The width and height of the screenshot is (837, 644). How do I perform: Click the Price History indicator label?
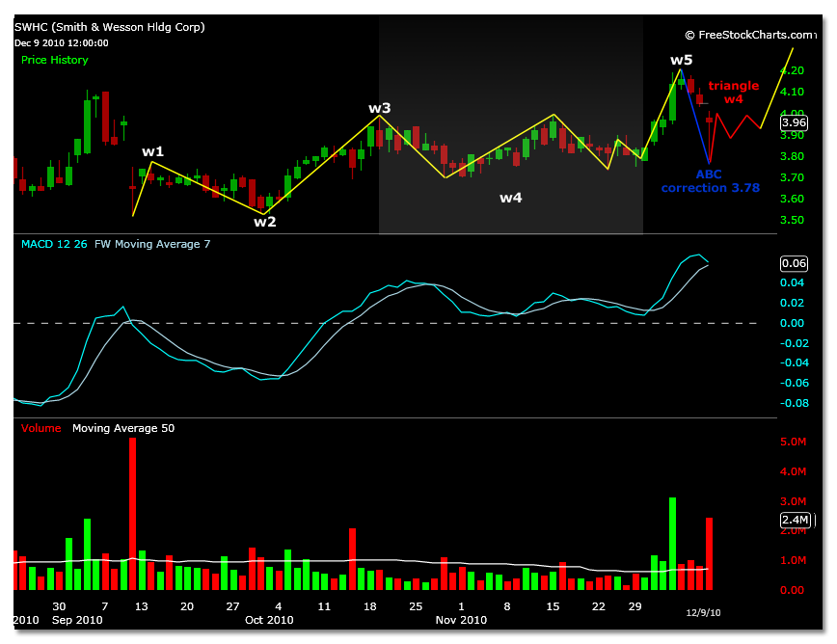pos(55,60)
